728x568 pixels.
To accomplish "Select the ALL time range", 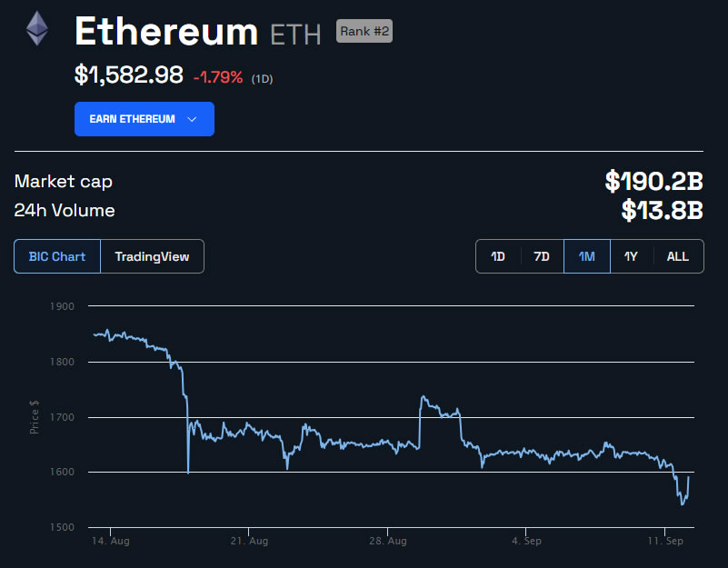I will [677, 256].
